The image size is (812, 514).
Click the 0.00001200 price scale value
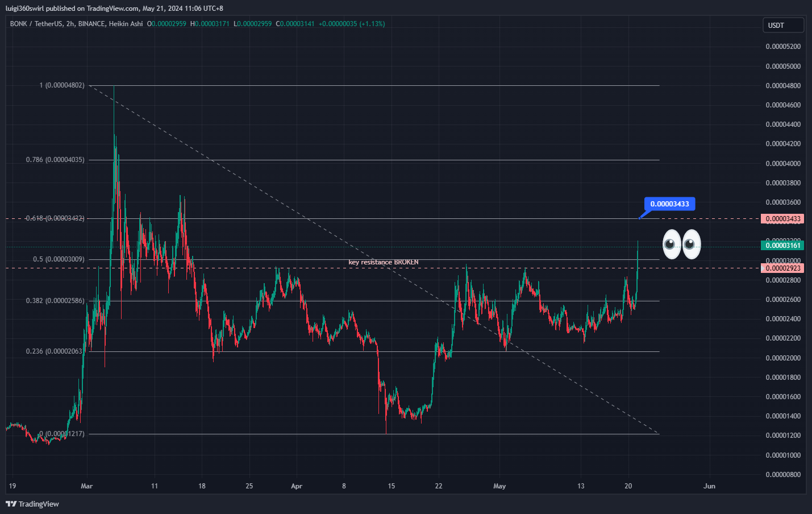click(x=783, y=436)
